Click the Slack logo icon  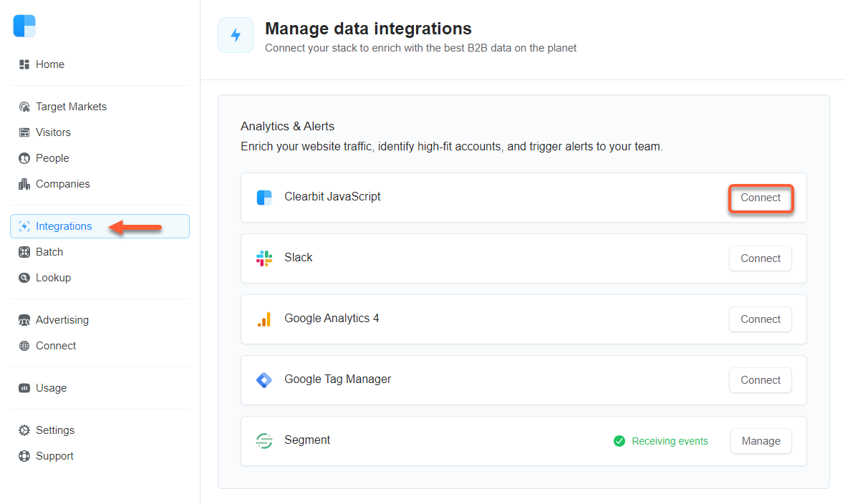coord(264,258)
